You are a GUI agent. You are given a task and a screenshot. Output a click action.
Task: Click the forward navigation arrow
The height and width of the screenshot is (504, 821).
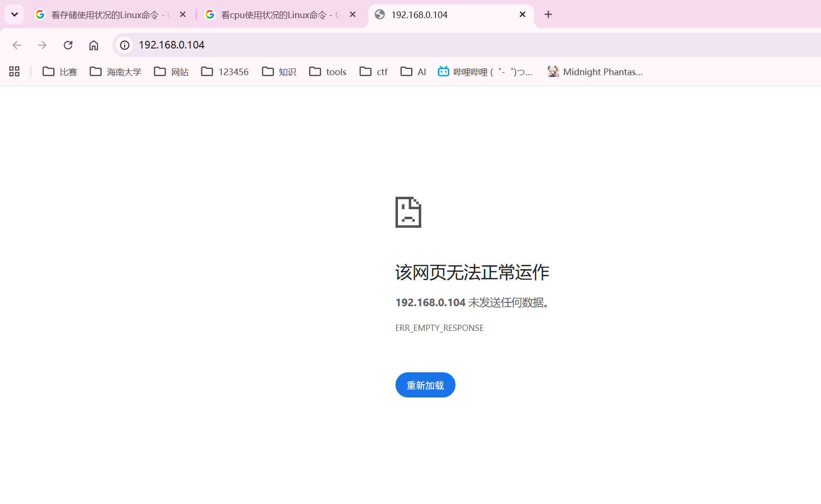click(x=42, y=45)
